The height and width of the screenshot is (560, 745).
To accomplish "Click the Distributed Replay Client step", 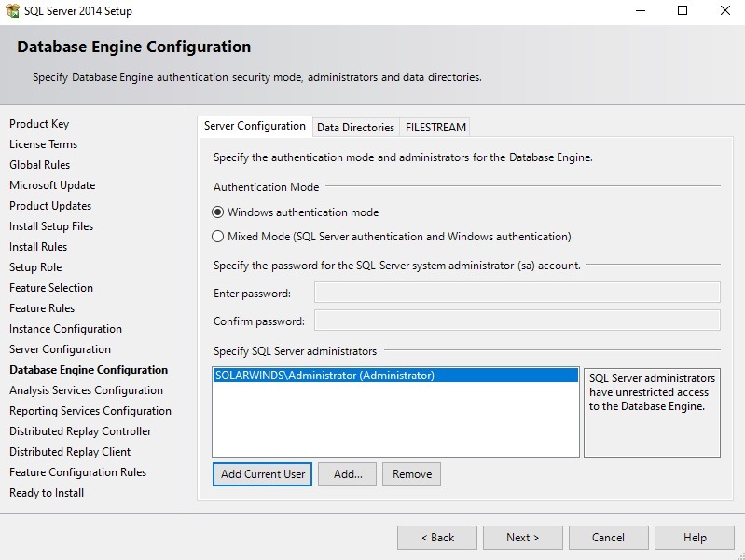I will coord(70,451).
